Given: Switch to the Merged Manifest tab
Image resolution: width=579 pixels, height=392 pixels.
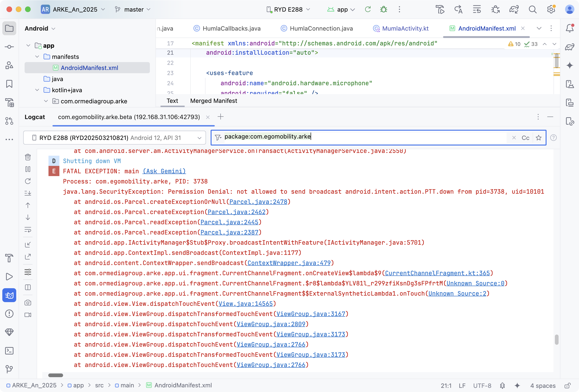Looking at the screenshot, I should point(213,101).
